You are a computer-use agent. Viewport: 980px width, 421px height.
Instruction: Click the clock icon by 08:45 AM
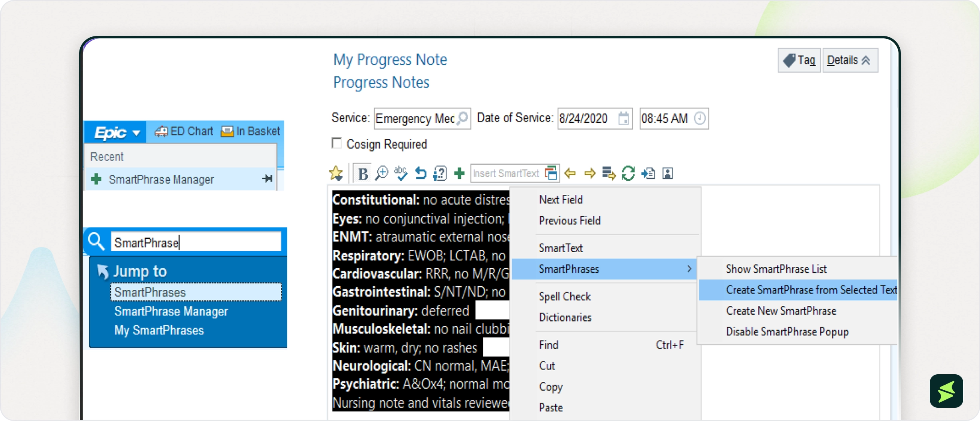700,118
